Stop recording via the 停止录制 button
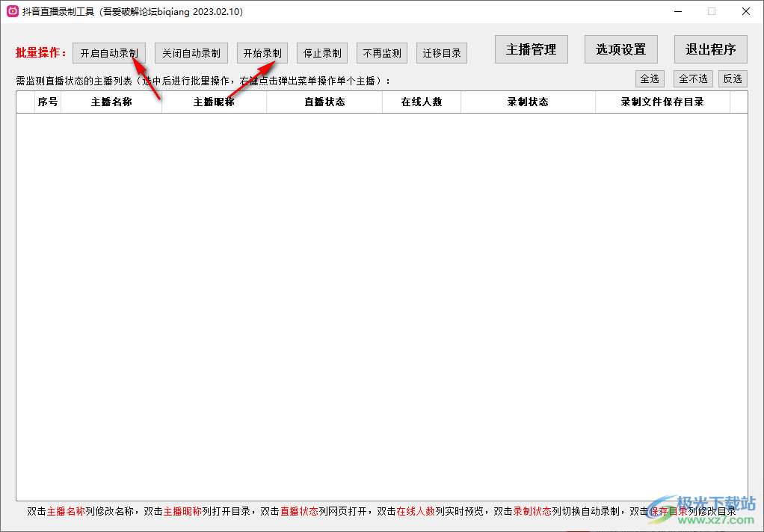 pyautogui.click(x=321, y=52)
